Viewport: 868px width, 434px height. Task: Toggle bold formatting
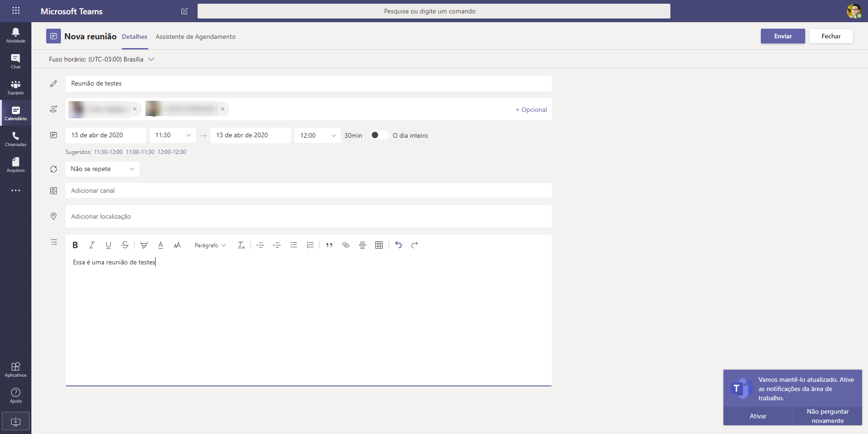(75, 245)
